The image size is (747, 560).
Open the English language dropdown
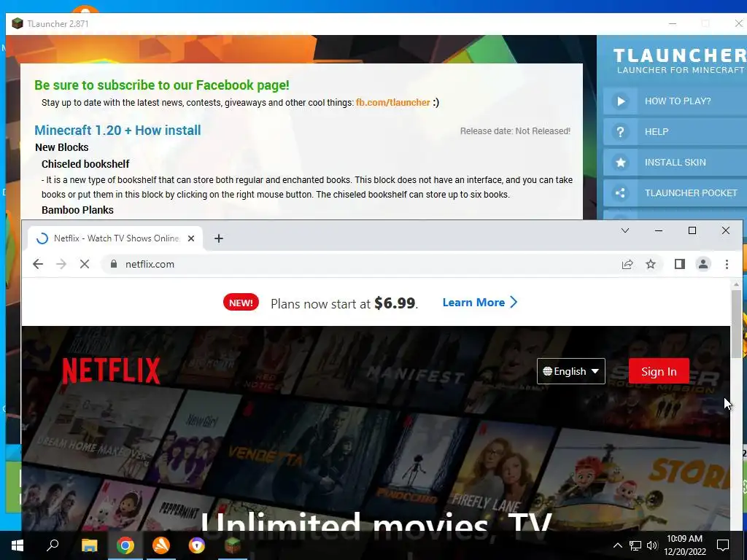pyautogui.click(x=570, y=371)
